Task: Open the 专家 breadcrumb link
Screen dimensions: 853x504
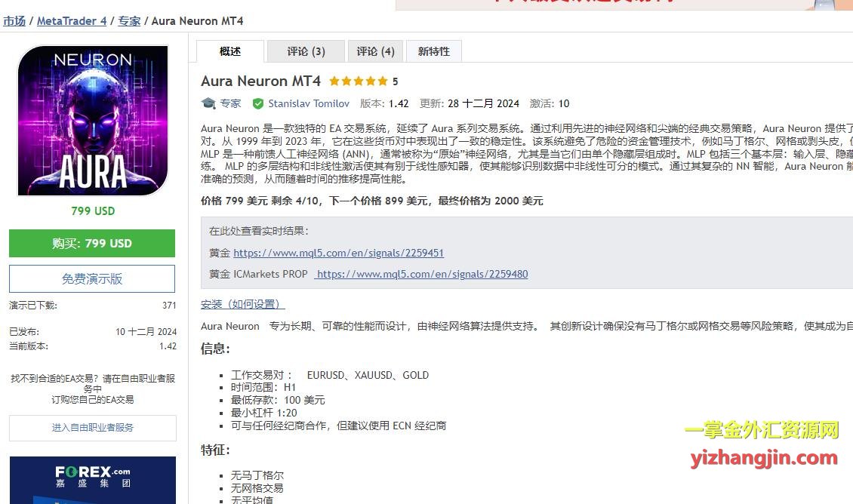Action: [x=129, y=21]
